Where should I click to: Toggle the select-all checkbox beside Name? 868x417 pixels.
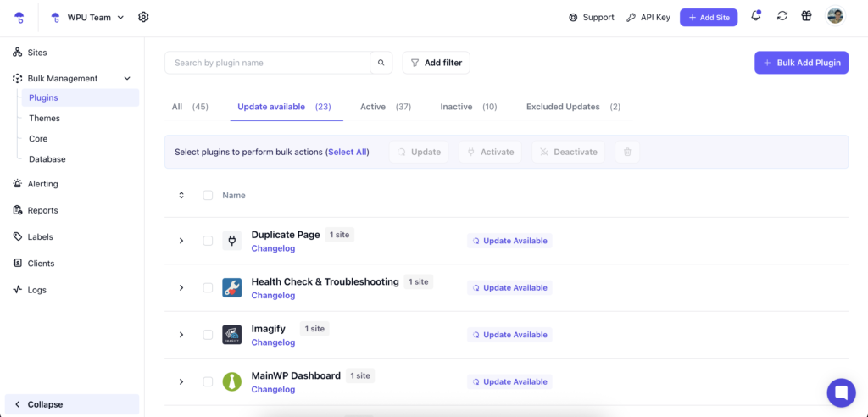point(208,196)
